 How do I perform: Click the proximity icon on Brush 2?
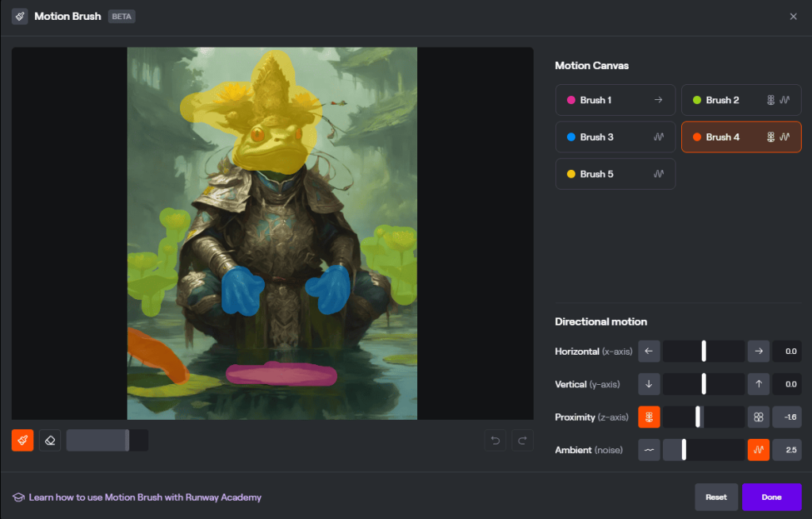click(x=771, y=100)
